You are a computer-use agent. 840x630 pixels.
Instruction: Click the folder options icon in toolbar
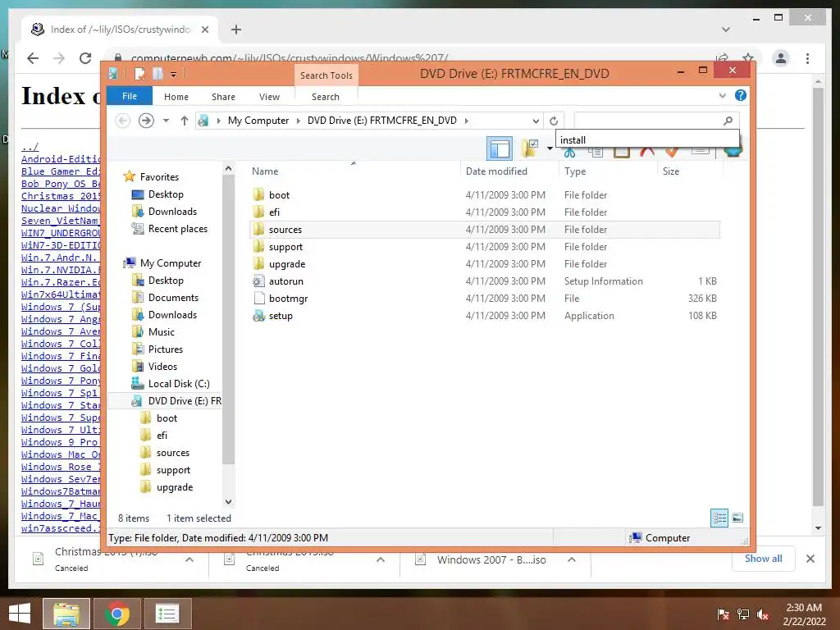[530, 148]
